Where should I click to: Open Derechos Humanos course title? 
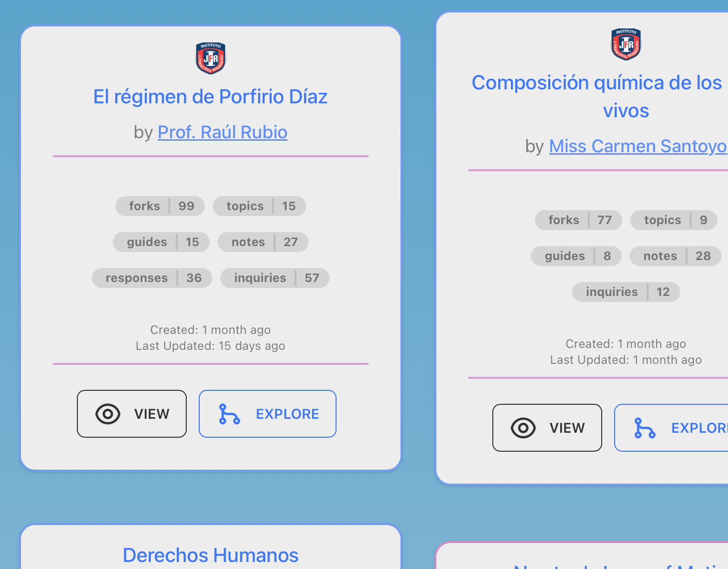pyautogui.click(x=210, y=555)
